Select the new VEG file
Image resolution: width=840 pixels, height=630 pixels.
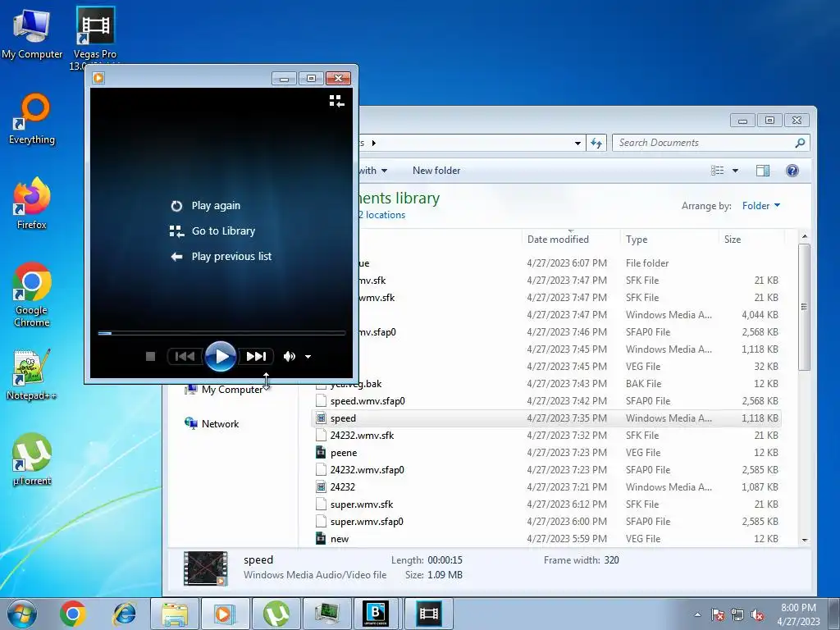pyautogui.click(x=332, y=539)
